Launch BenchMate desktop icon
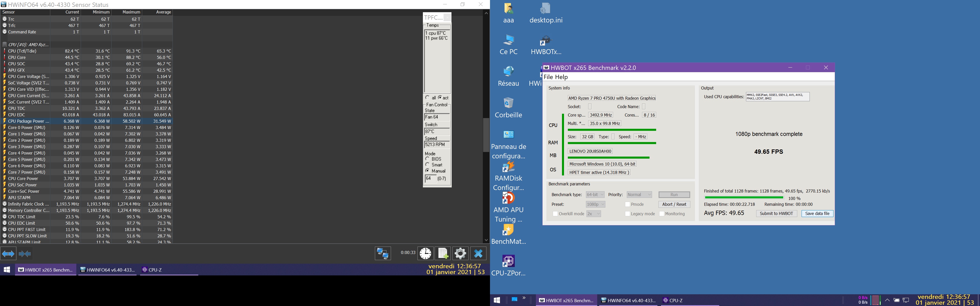Screen dimensions: 980x306 [508, 235]
